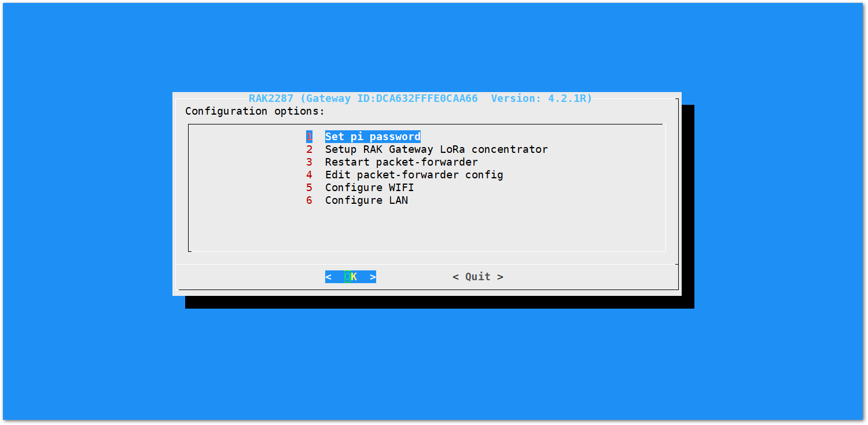
Task: Click the red number 2 tag
Action: [310, 149]
